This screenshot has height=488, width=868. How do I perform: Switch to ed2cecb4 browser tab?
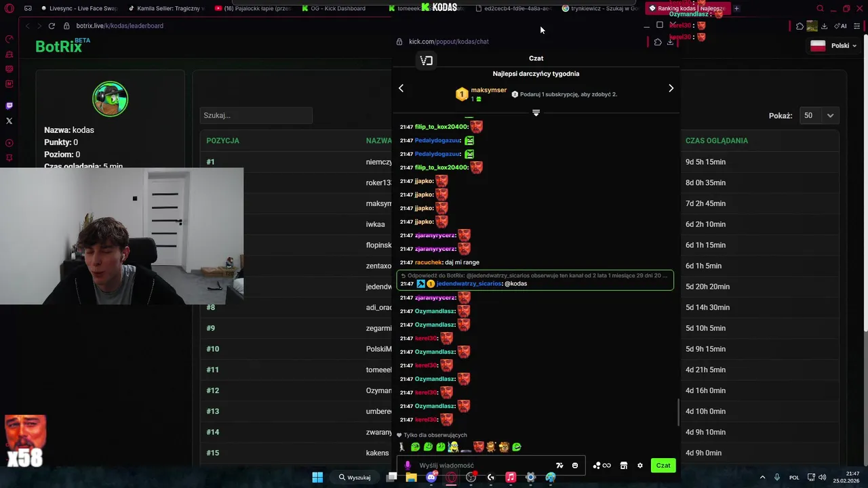click(513, 9)
